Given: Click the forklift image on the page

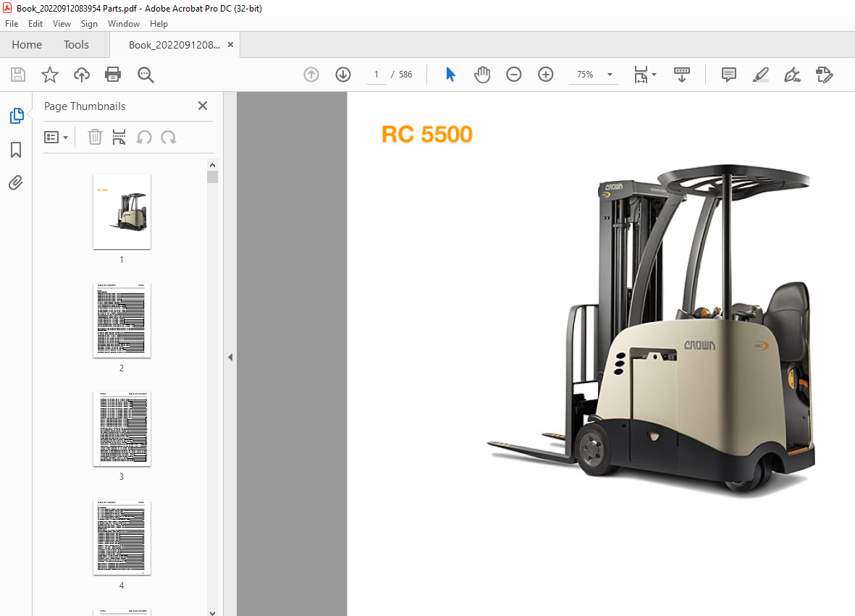Looking at the screenshot, I should click(x=651, y=329).
